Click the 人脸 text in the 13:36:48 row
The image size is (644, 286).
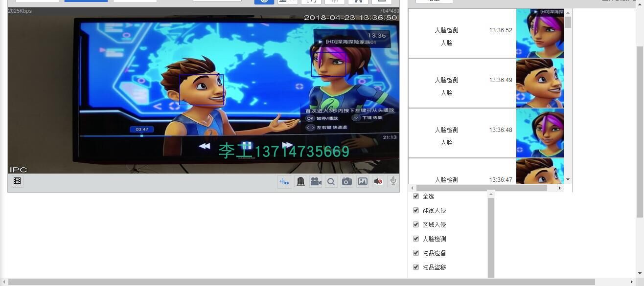click(x=446, y=142)
